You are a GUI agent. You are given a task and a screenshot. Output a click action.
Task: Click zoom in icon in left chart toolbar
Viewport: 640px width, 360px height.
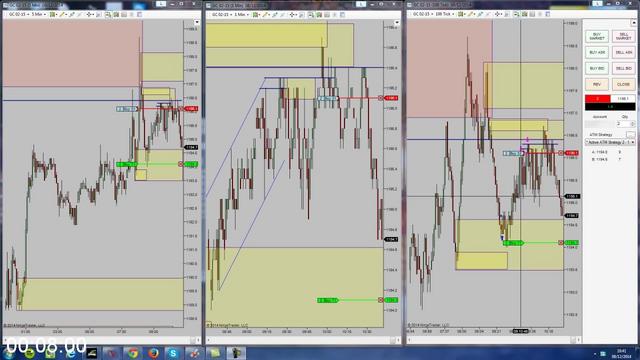(x=71, y=14)
